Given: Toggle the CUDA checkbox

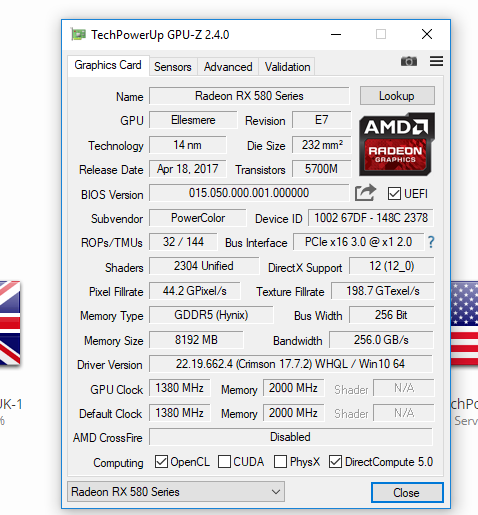Looking at the screenshot, I should point(224,462).
